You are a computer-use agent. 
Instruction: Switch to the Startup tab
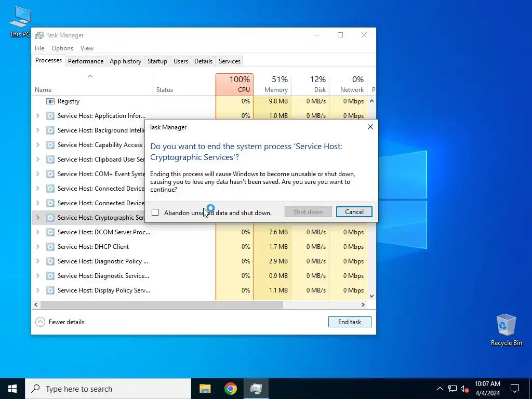coord(157,61)
